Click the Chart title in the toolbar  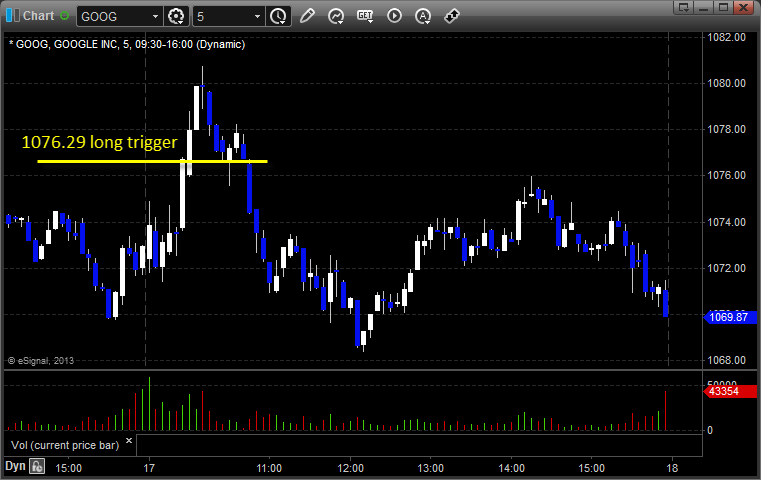(38, 16)
